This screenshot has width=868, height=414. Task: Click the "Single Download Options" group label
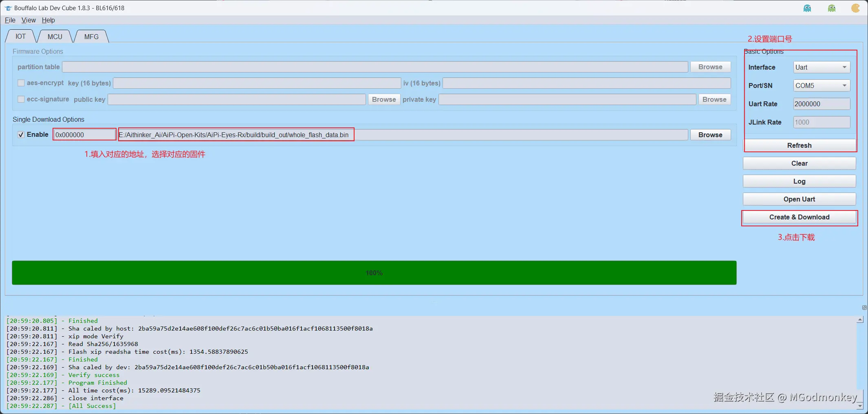tap(48, 119)
